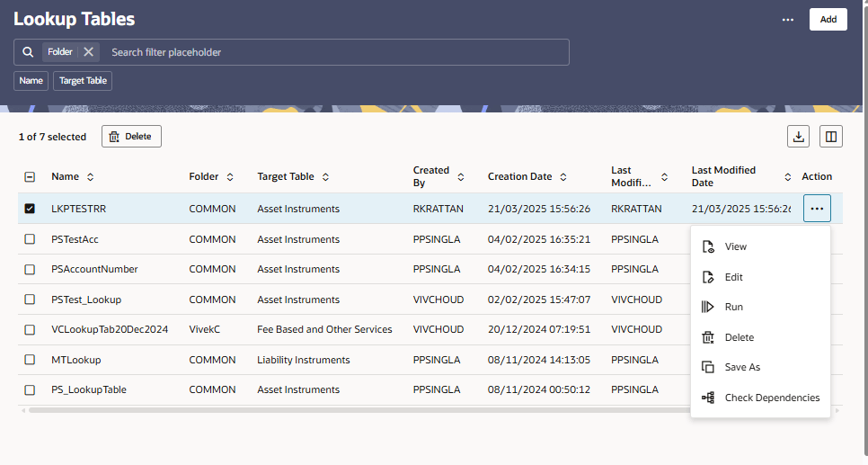The width and height of the screenshot is (868, 465).
Task: Click the PSTestAcc name cell
Action: [x=75, y=239]
